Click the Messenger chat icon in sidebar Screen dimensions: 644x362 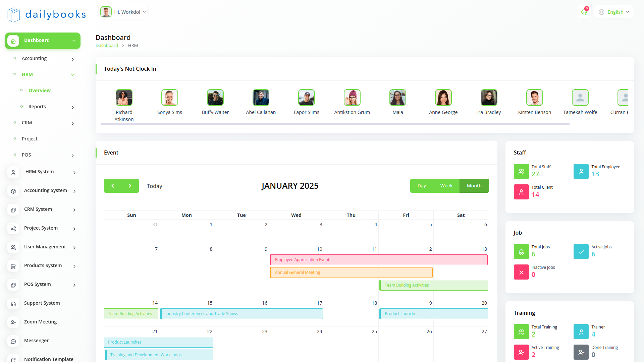point(13,341)
